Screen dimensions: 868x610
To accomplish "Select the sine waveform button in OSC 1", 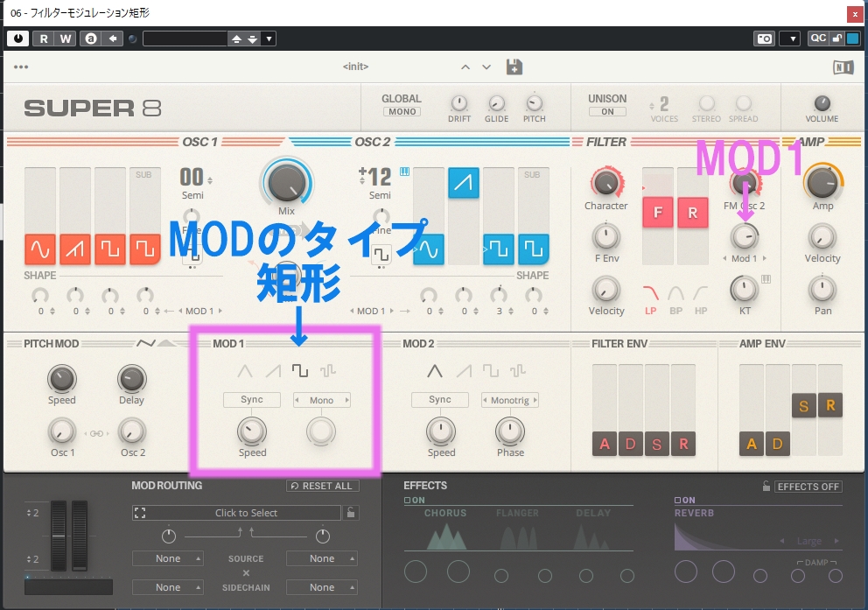I will pos(40,249).
